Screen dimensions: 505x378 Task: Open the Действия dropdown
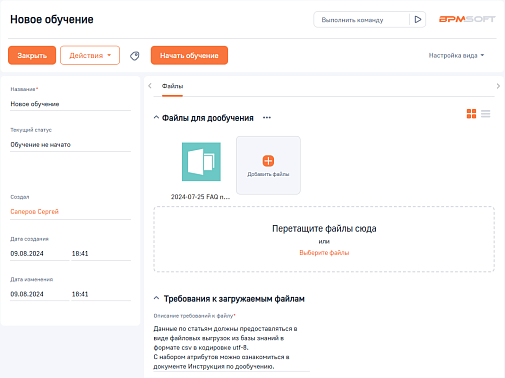point(90,55)
